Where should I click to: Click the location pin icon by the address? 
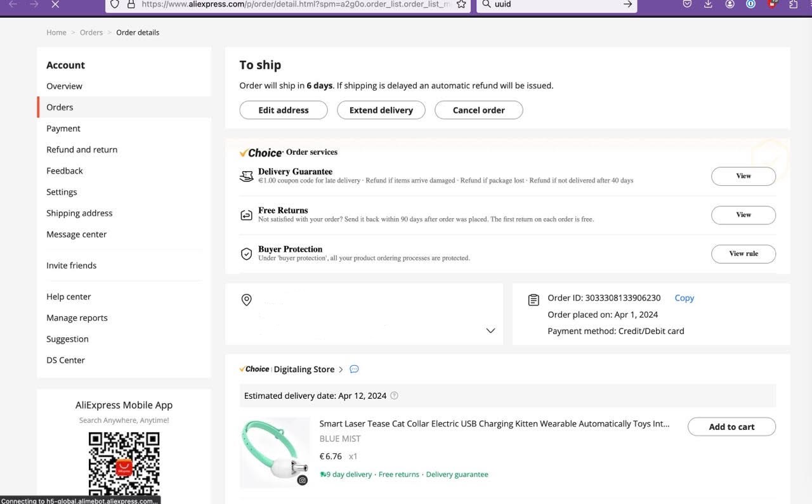point(247,300)
